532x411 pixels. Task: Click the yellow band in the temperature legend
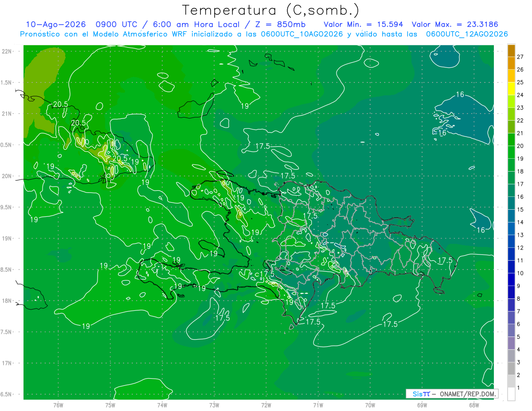point(511,89)
